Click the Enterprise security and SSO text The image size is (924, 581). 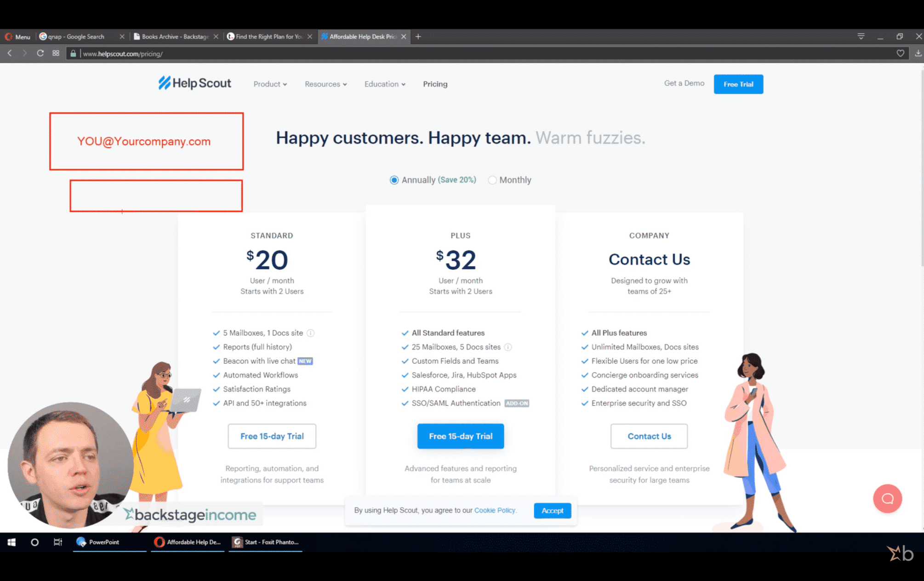(x=639, y=403)
